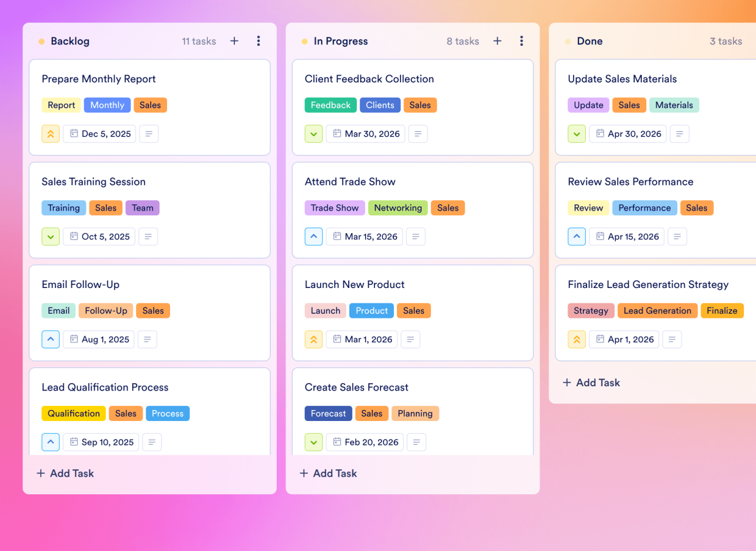Toggle the priority chevron on Attend Trade Show

pyautogui.click(x=313, y=236)
